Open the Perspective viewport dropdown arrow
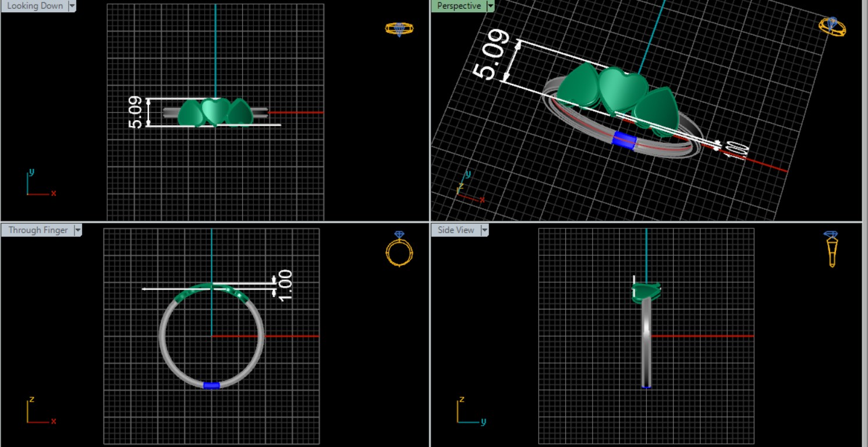Image resolution: width=868 pixels, height=447 pixels. tap(490, 6)
